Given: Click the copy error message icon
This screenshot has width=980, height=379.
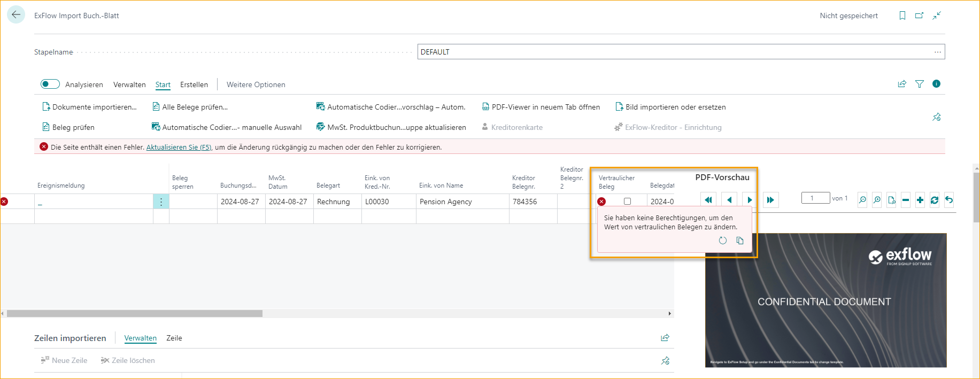Looking at the screenshot, I should (740, 241).
